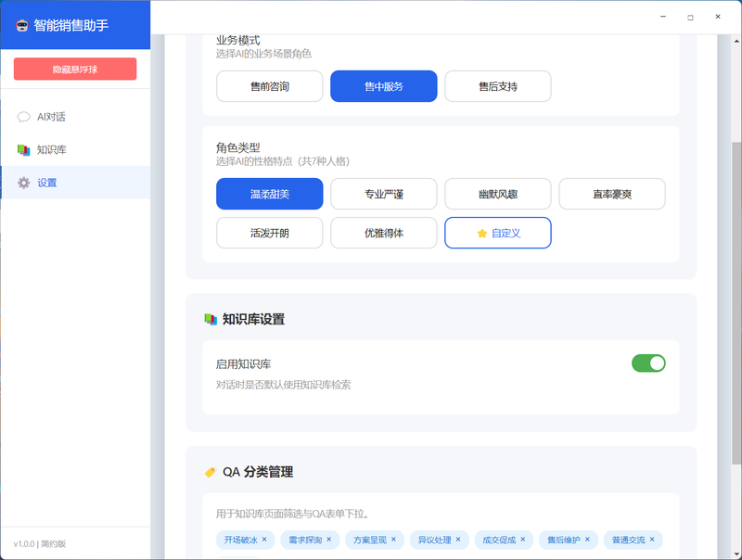Remove the 开场破冰 category tag
The height and width of the screenshot is (560, 742).
(x=264, y=539)
